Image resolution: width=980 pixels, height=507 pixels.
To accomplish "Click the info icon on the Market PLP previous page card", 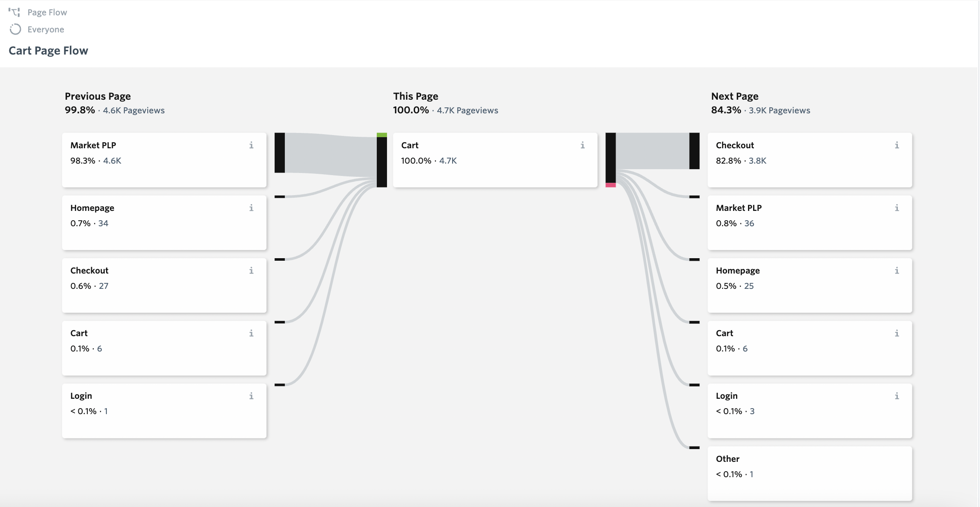I will point(251,145).
